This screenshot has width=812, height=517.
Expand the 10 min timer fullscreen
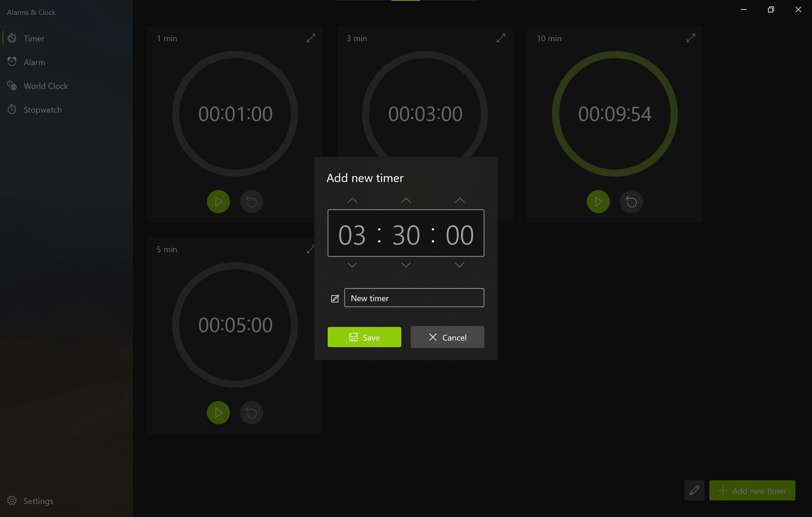[x=691, y=38]
